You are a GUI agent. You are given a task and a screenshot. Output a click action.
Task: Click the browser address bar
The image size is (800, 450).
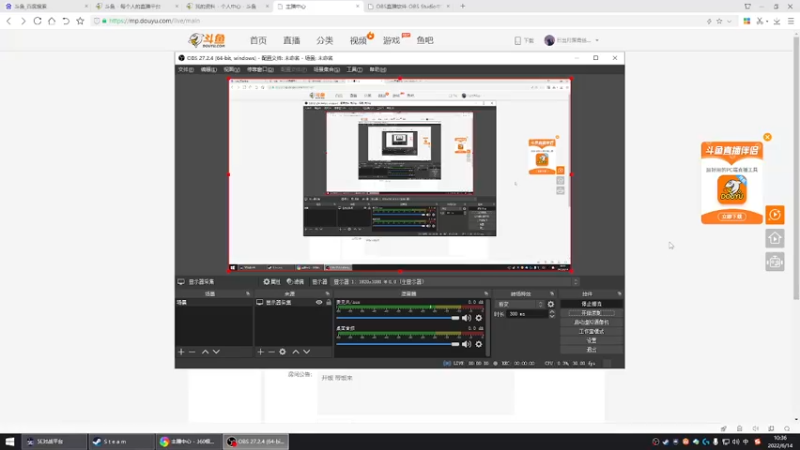pyautogui.click(x=398, y=21)
